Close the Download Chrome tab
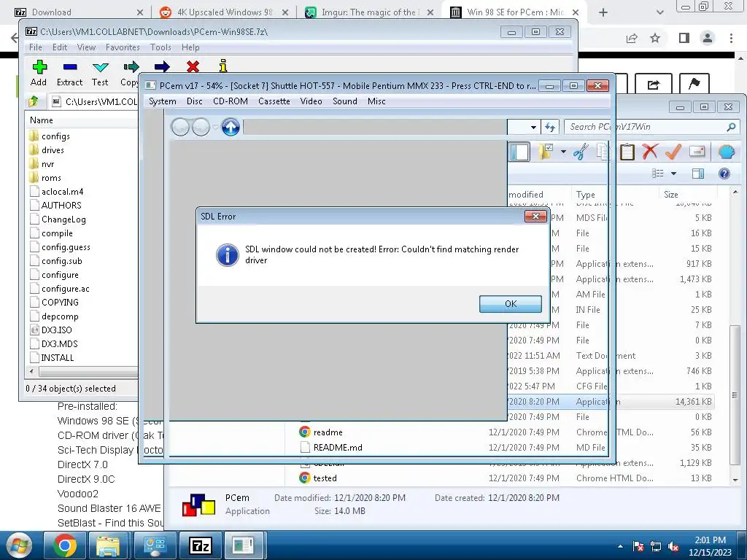 (x=140, y=12)
